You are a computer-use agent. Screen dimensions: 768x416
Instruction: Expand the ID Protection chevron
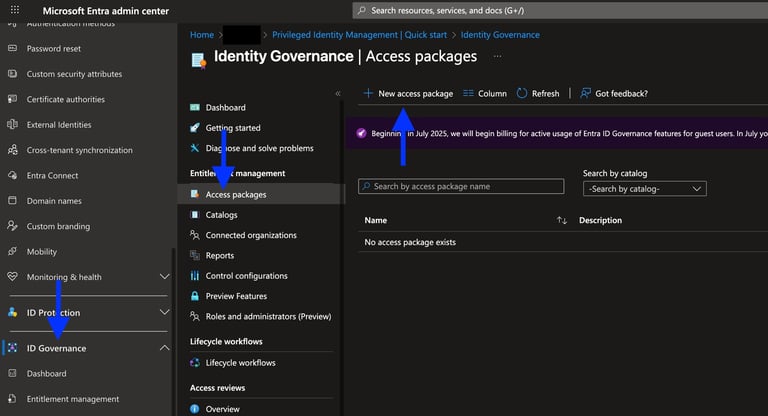point(165,312)
